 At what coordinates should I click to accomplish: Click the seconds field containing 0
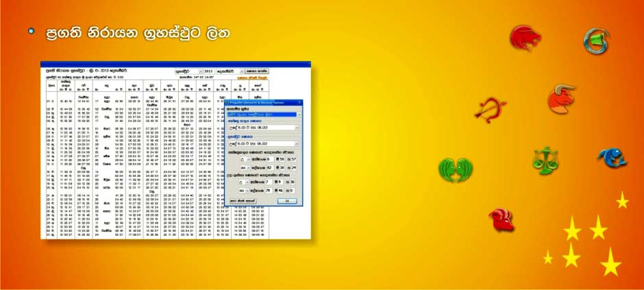[x=292, y=191]
